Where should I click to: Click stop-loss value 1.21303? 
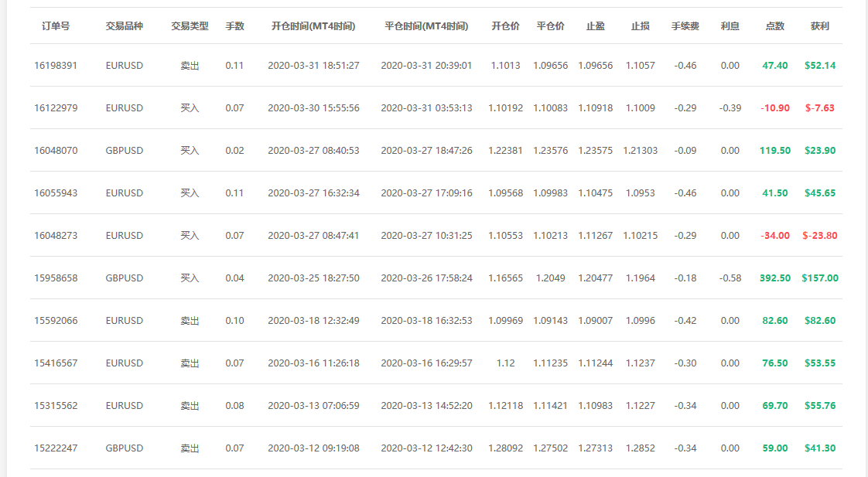[x=640, y=151]
